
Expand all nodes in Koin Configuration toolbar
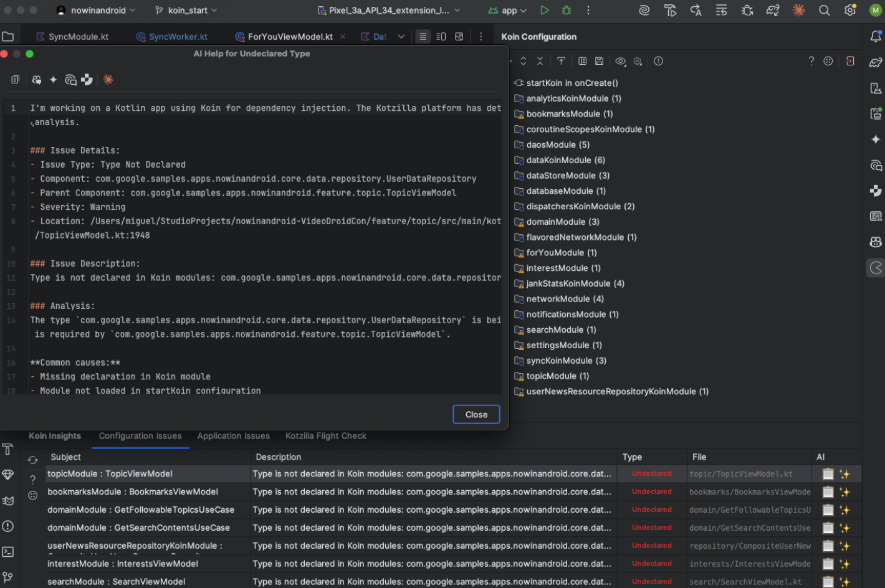[x=524, y=60]
